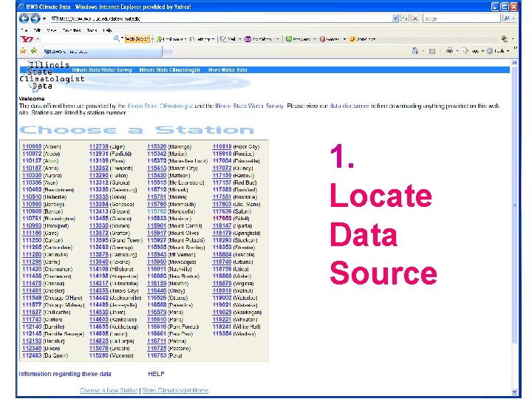This screenshot has height=399, width=532.
Task: Open the Page dropdown in command bar
Action: (473, 51)
